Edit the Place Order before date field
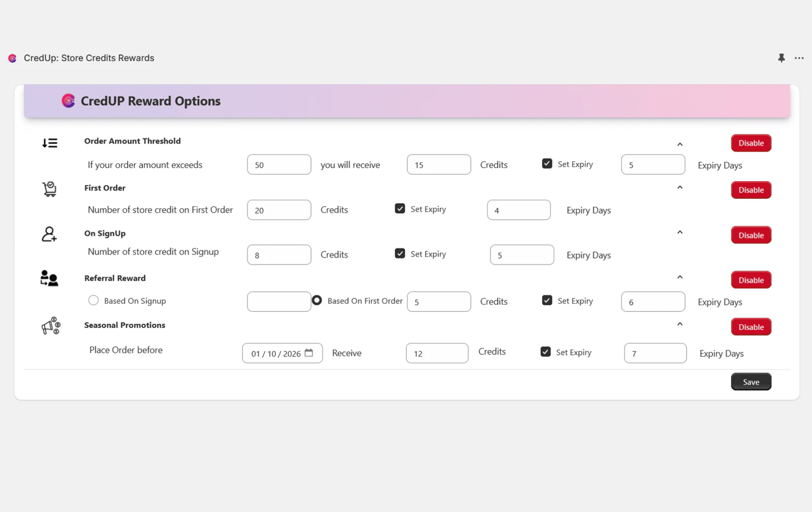Screen dimensions: 812x512 pyautogui.click(x=282, y=353)
